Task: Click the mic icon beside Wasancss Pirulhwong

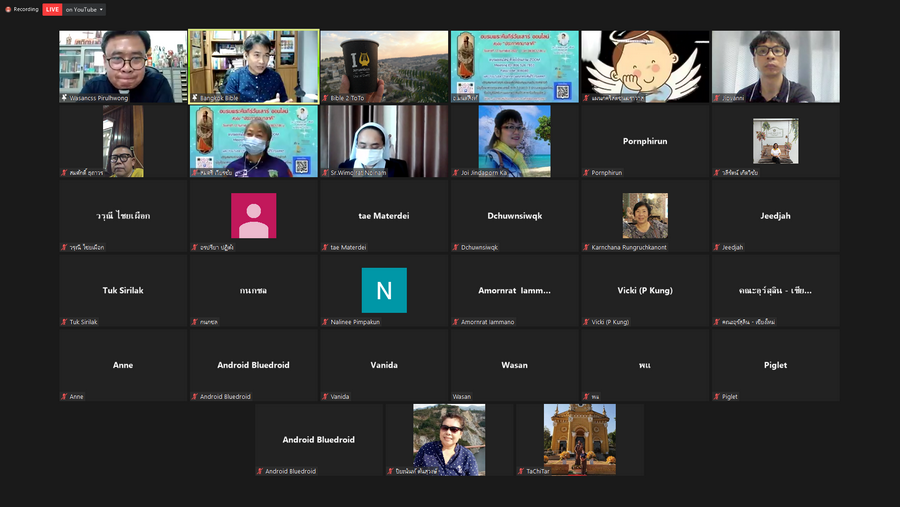Action: pyautogui.click(x=64, y=98)
